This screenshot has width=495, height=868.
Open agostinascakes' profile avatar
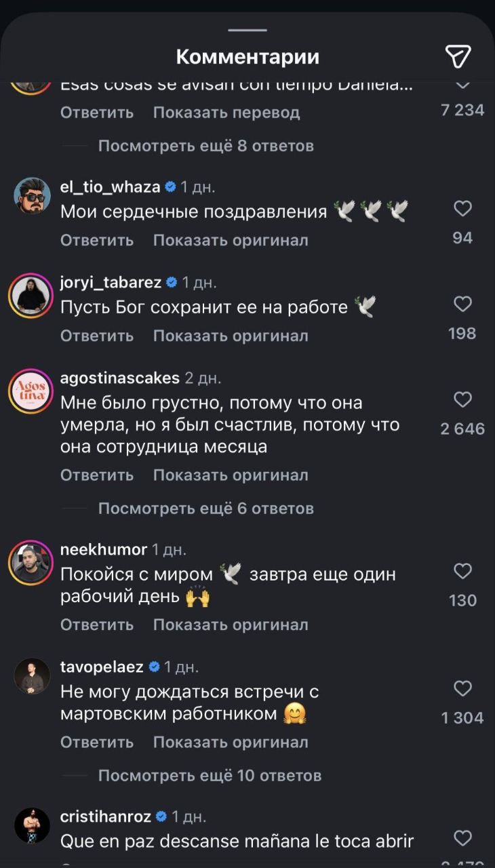(32, 391)
